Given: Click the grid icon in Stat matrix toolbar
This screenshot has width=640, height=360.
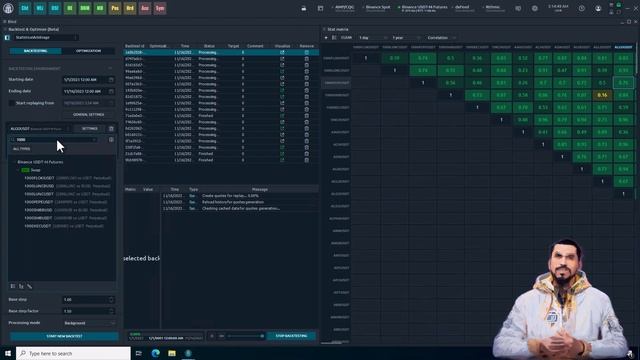Looking at the screenshot, I should [334, 38].
